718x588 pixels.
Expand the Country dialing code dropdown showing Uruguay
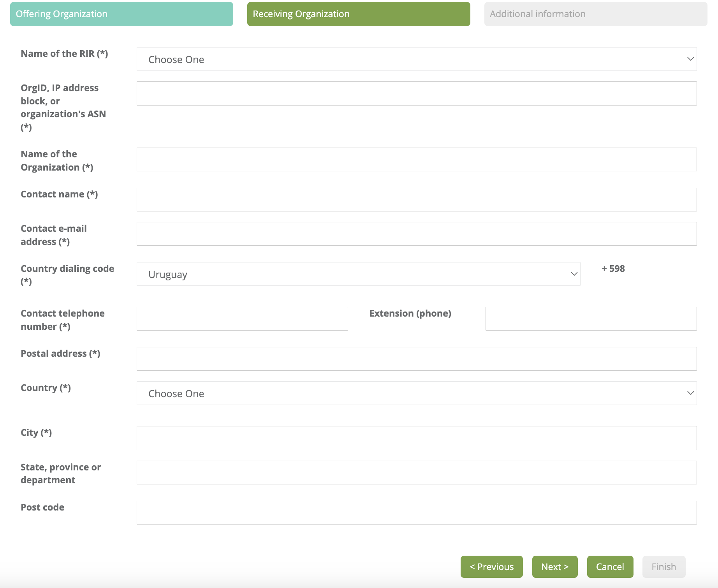tap(358, 274)
